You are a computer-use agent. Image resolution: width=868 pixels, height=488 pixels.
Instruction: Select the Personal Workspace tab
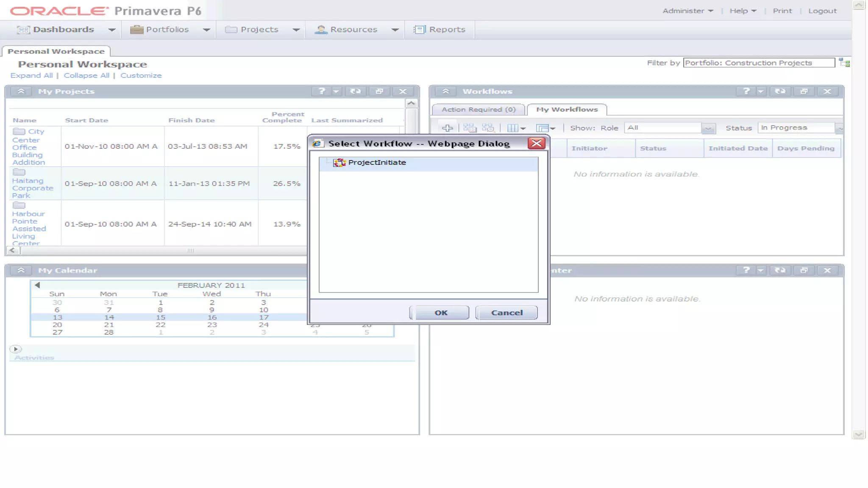point(56,51)
